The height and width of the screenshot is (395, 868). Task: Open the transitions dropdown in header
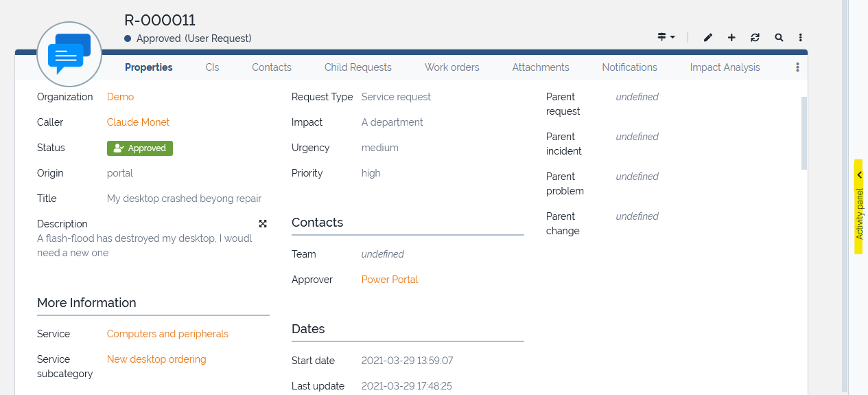click(x=666, y=37)
